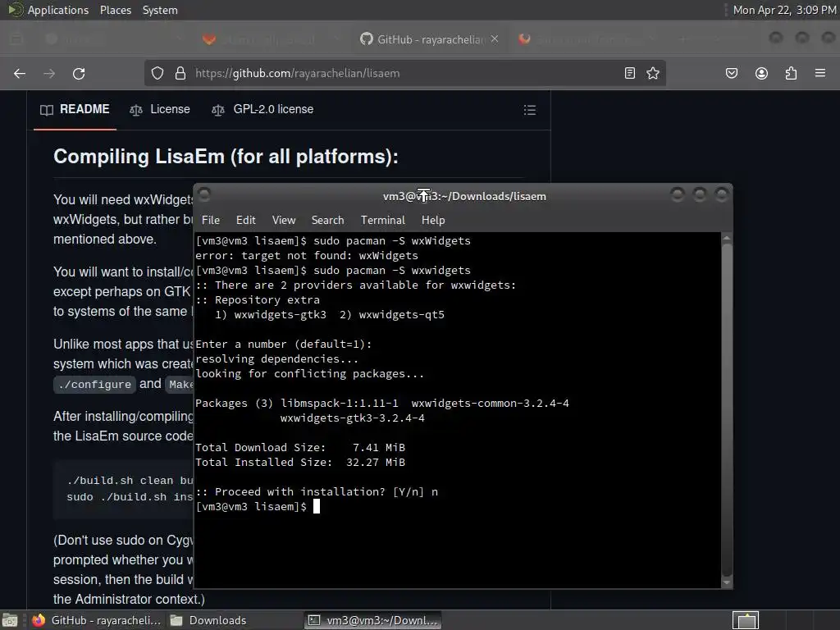Click terminal text 'looking for conflicting packages...'
The height and width of the screenshot is (630, 840).
coord(309,373)
